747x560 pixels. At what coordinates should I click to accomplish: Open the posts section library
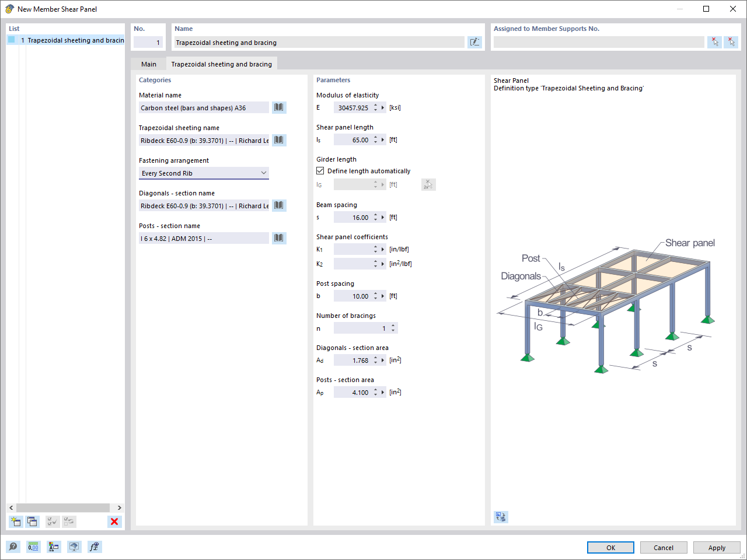tap(278, 238)
